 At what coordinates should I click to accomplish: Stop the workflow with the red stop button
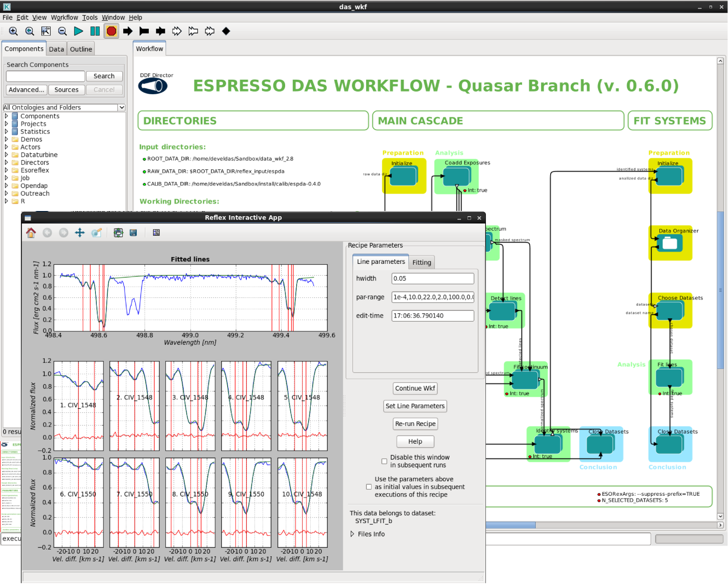111,31
